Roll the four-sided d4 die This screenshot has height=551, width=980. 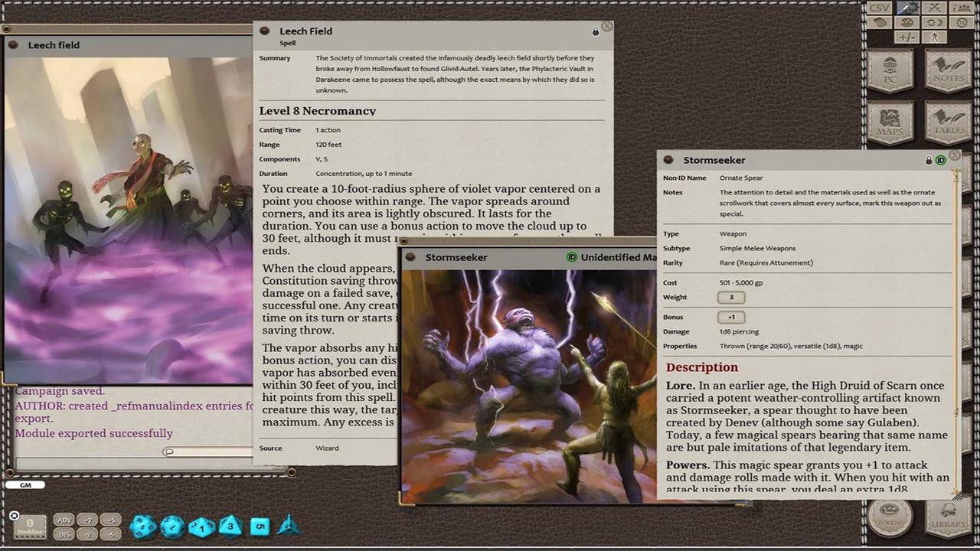[289, 526]
